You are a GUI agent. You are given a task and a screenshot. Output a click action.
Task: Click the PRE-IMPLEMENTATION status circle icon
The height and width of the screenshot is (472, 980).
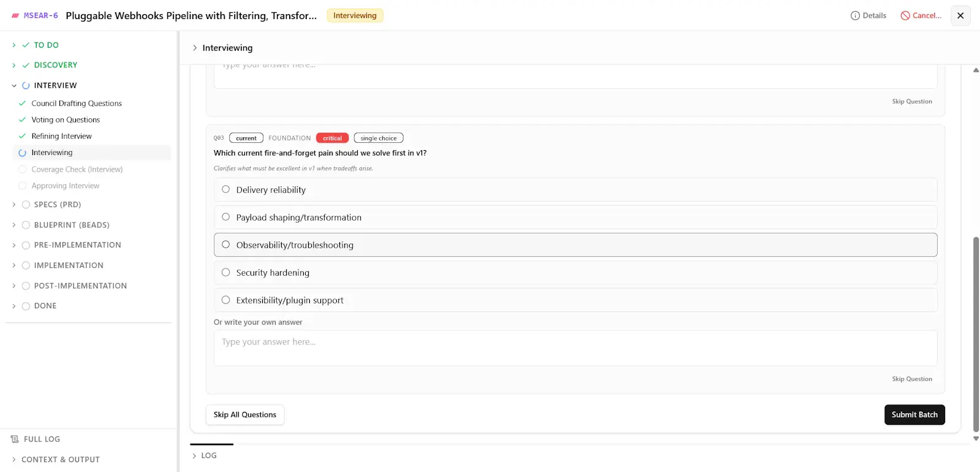pyautogui.click(x=26, y=245)
